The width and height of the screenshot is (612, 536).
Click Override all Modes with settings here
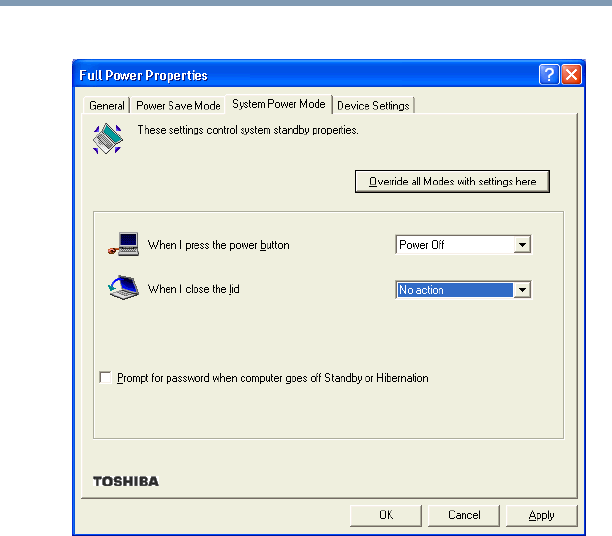452,182
